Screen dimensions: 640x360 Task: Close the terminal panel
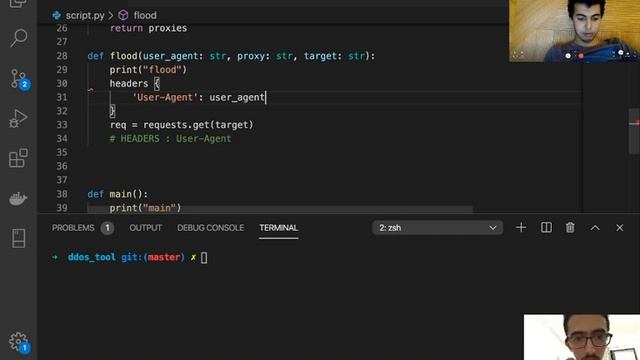tap(620, 228)
